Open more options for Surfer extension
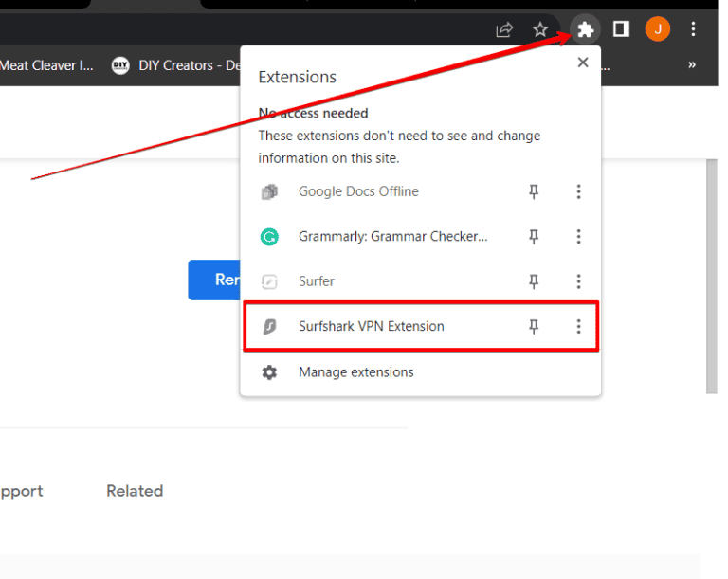Screen dimensions: 728x579 (578, 281)
